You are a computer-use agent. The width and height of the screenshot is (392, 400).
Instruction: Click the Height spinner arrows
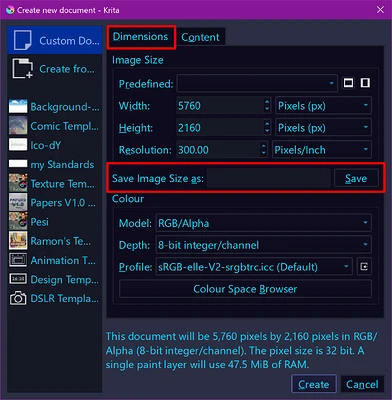pyautogui.click(x=267, y=128)
